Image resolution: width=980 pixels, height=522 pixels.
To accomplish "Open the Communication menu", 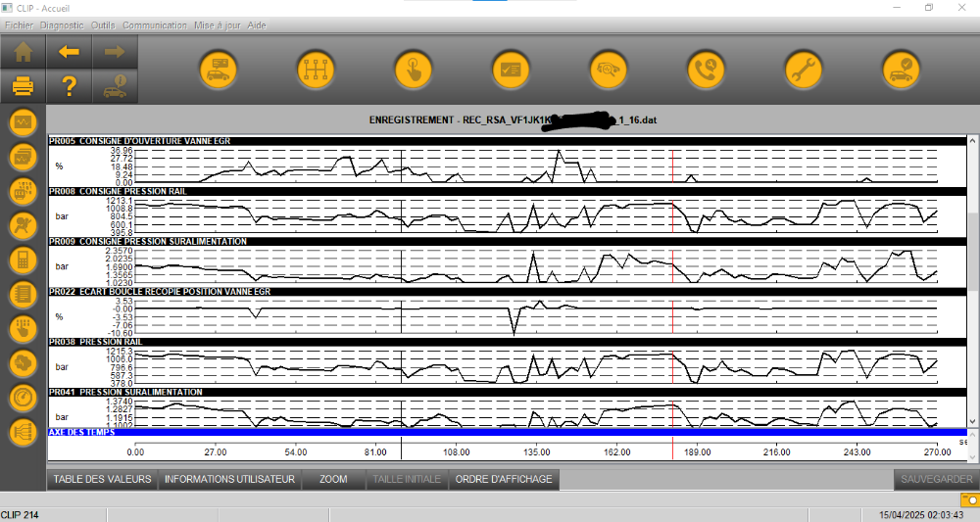I will (154, 24).
